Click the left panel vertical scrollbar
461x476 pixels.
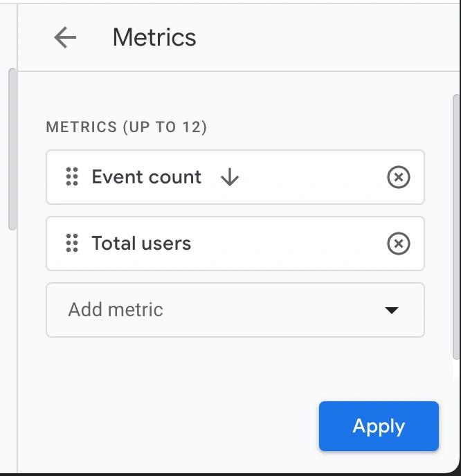pyautogui.click(x=12, y=149)
